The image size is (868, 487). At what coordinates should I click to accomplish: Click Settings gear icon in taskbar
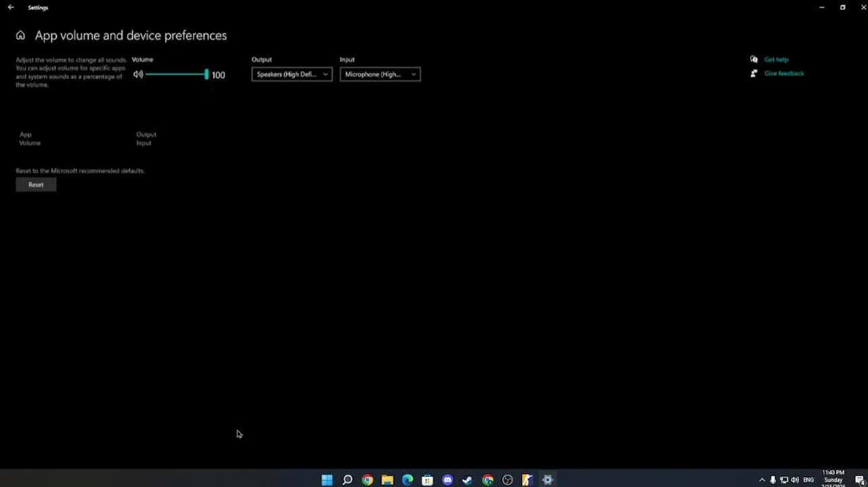click(548, 480)
